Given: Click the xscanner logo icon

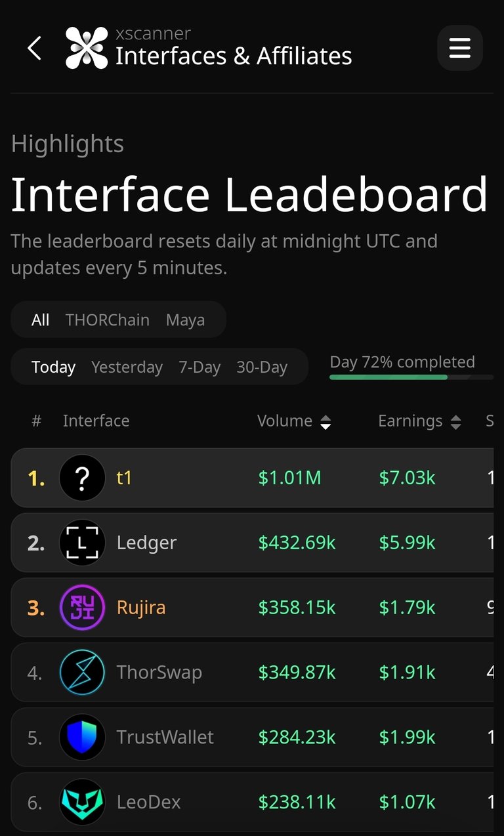Looking at the screenshot, I should point(87,48).
